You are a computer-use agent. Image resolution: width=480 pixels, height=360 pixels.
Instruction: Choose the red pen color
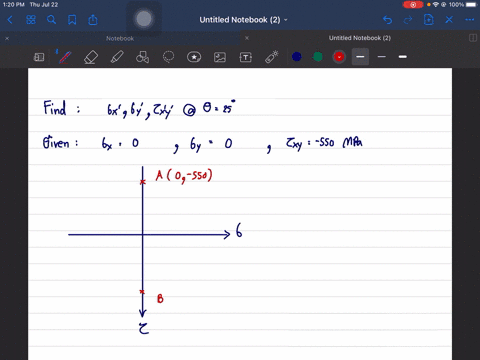[x=339, y=57]
